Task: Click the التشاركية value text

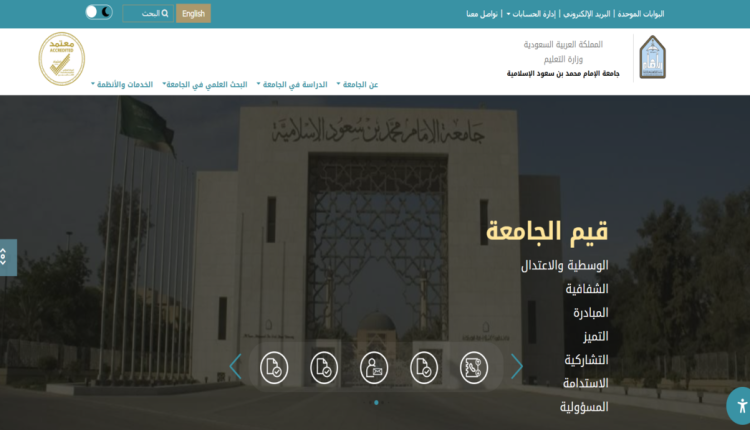Action: [x=586, y=360]
